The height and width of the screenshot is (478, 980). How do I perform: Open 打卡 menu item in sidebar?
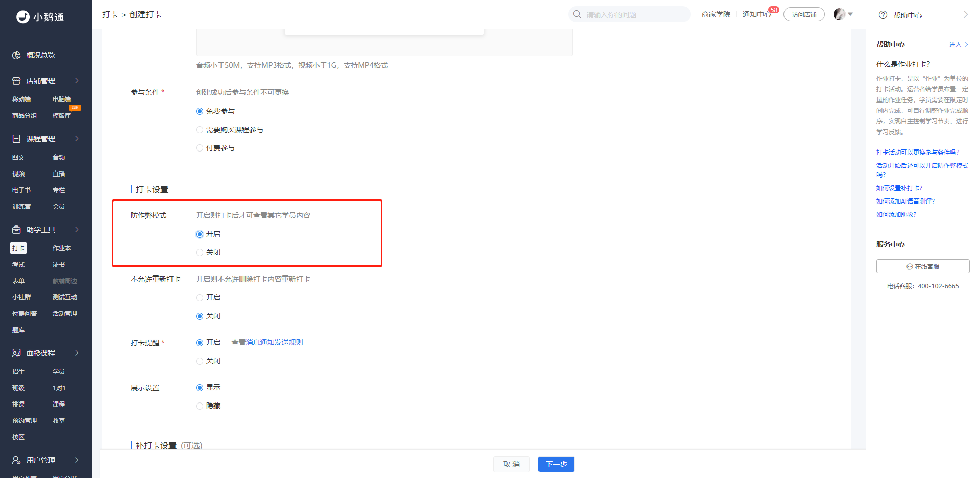click(18, 248)
